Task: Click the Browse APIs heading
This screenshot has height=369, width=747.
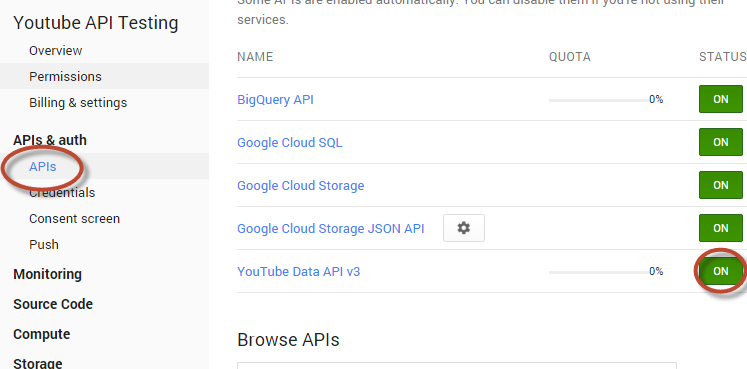Action: click(x=288, y=340)
